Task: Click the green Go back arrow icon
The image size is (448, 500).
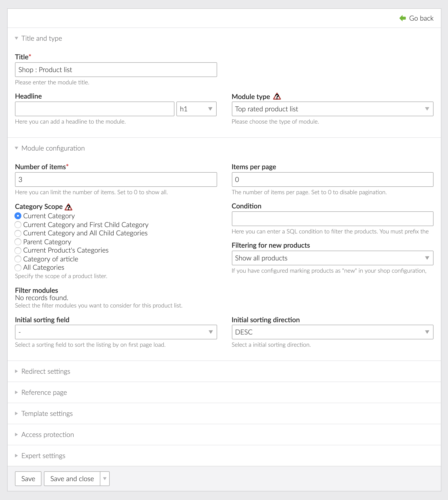Action: (402, 18)
